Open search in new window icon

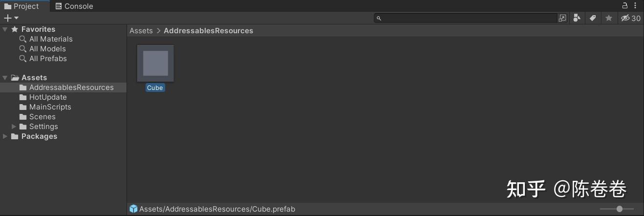pyautogui.click(x=562, y=18)
